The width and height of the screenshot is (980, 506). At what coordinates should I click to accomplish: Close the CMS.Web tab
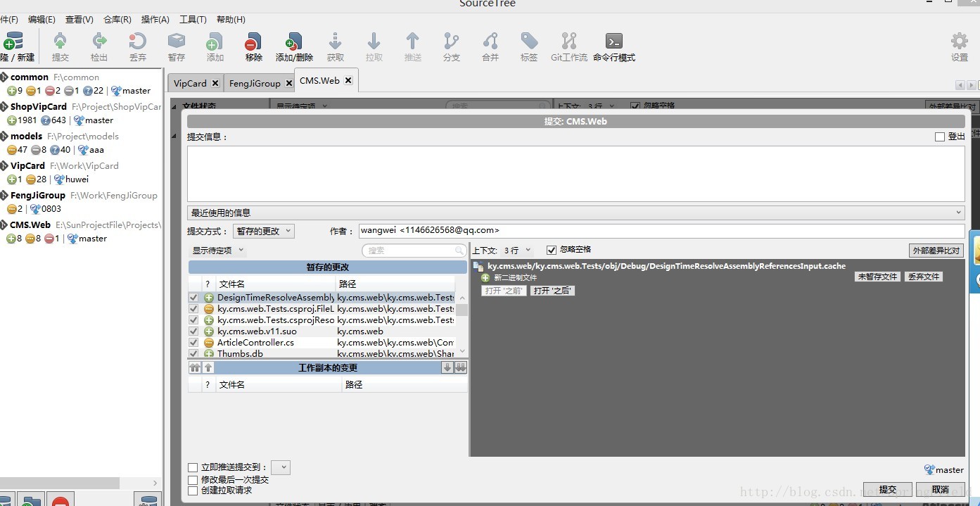(348, 81)
